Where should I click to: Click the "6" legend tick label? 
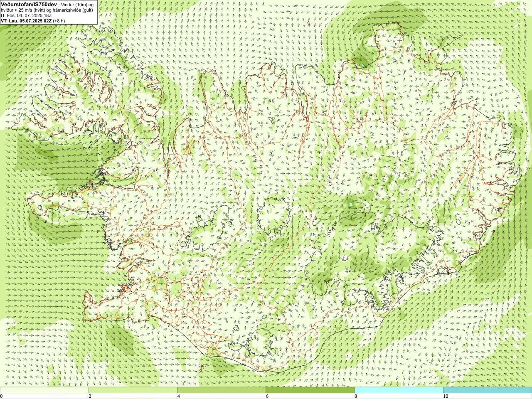(x=267, y=396)
